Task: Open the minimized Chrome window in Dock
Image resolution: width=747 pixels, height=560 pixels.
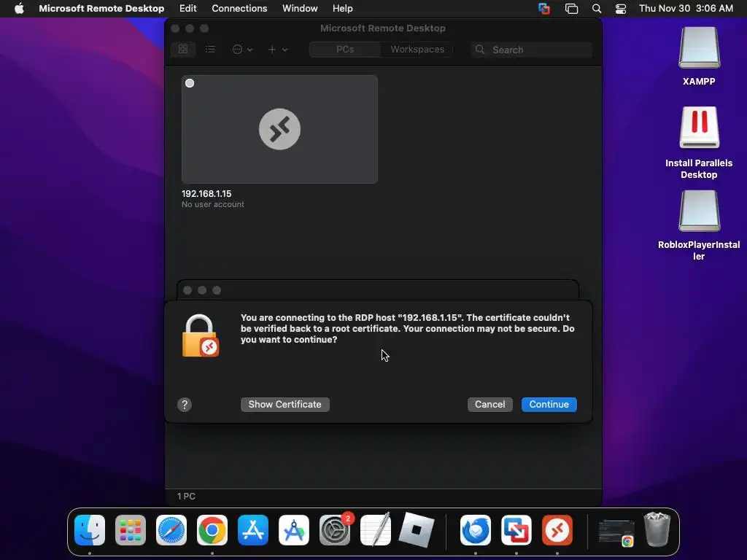Action: tap(616, 532)
